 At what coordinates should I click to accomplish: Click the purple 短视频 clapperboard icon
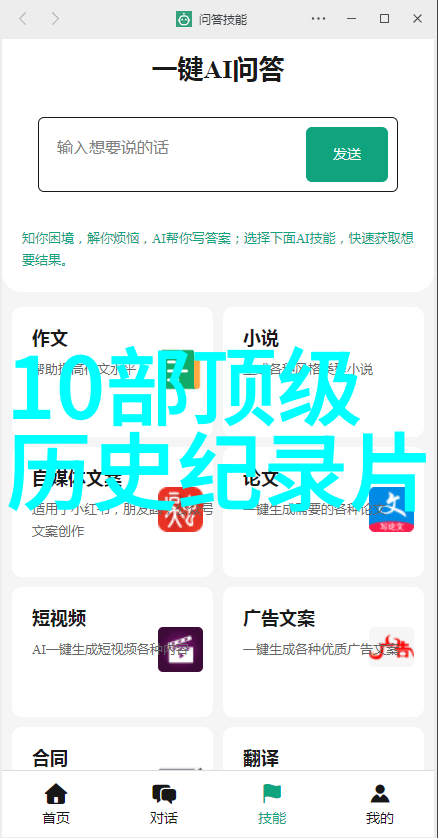pos(181,649)
